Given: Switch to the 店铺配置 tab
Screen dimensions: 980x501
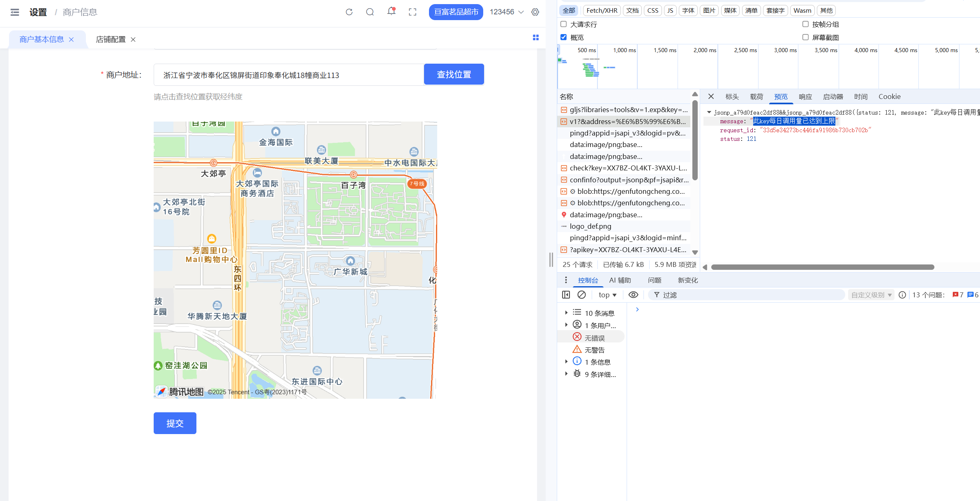Looking at the screenshot, I should [x=111, y=39].
